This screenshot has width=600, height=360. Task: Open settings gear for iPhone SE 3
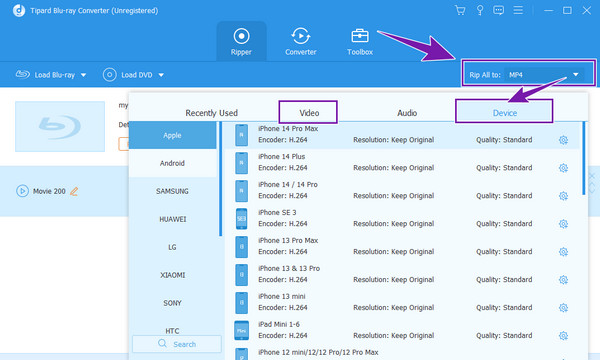563,224
